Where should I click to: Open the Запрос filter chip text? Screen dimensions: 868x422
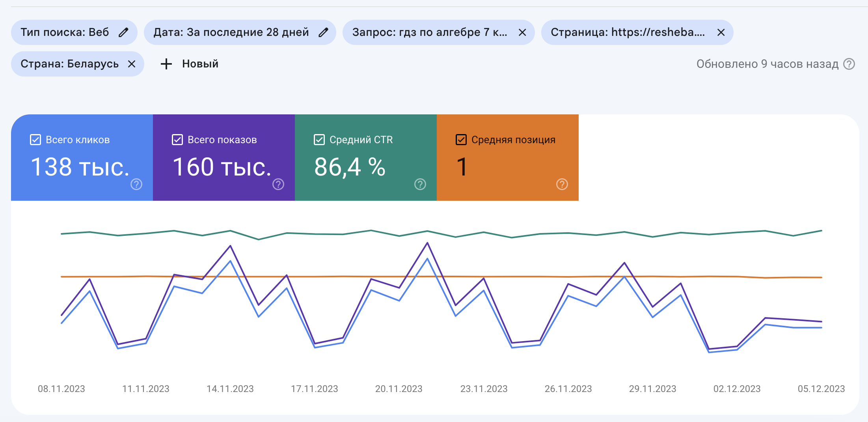point(430,32)
